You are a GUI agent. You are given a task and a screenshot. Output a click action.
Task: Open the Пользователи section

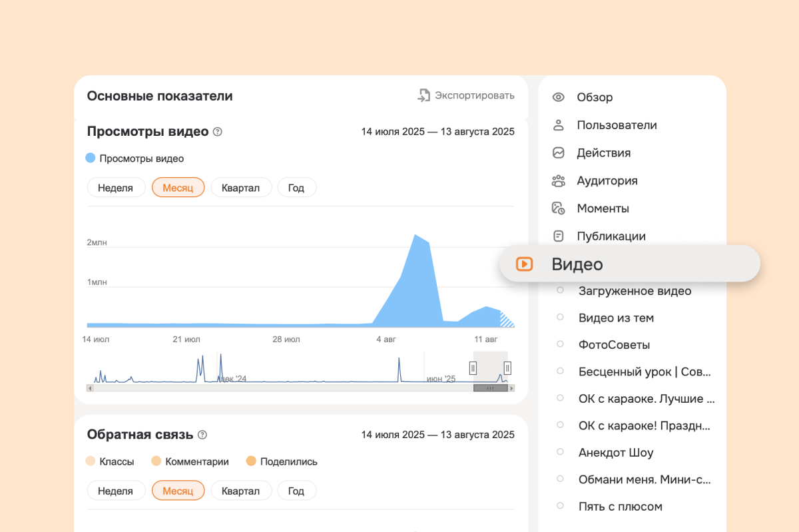(x=617, y=125)
